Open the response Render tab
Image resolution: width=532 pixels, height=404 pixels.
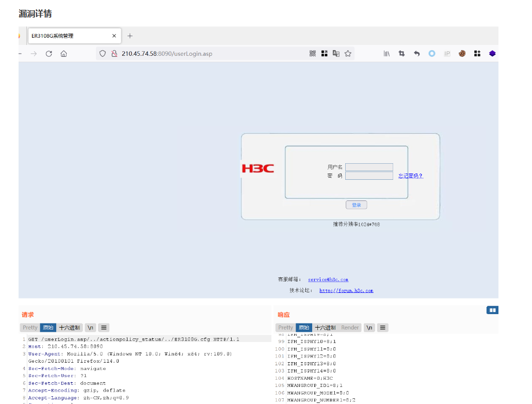[350, 328]
